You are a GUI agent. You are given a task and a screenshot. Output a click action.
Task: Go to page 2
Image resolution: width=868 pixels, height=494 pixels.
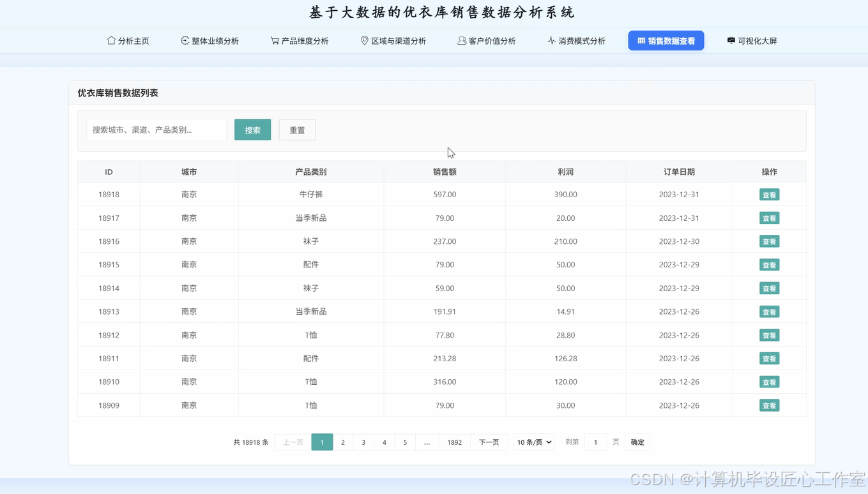pos(343,442)
